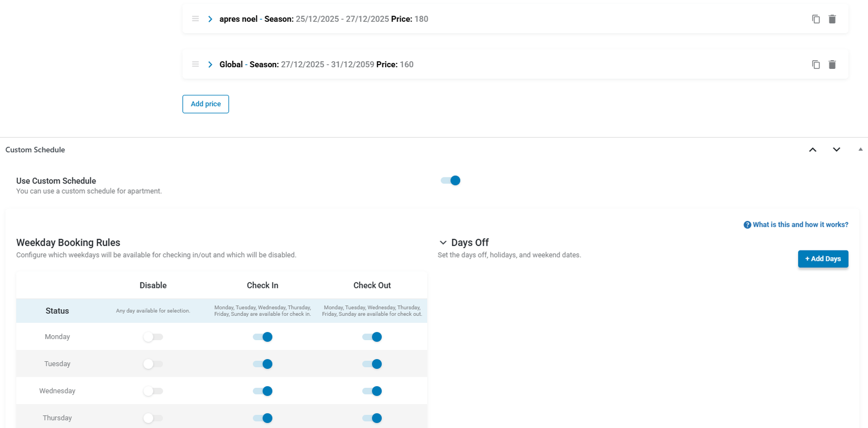This screenshot has height=428, width=868.
Task: Collapse the Days Off section
Action: [443, 242]
